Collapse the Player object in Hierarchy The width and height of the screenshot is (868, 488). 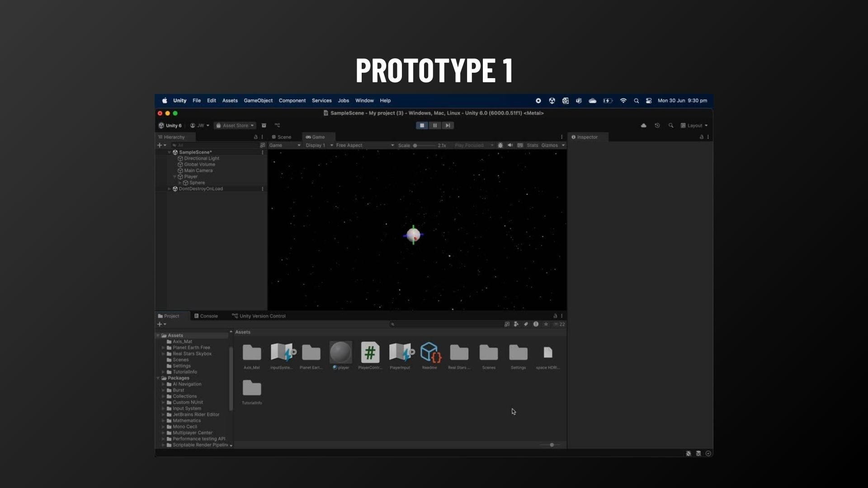coord(175,177)
